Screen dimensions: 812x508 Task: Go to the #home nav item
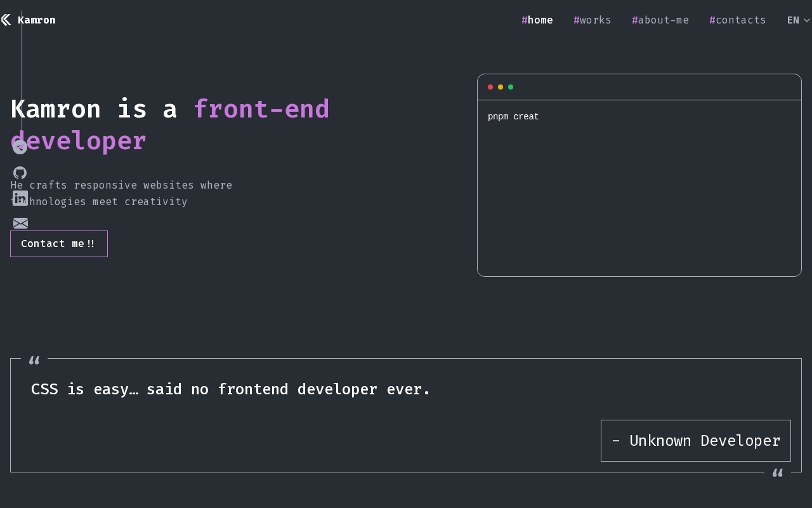click(537, 20)
